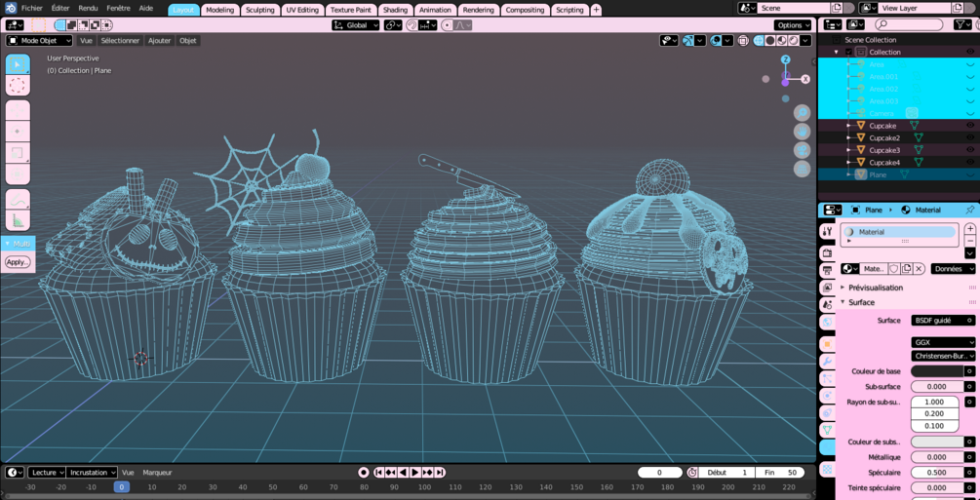The width and height of the screenshot is (980, 500).
Task: Switch to the Sculpting workspace tab
Action: [260, 10]
